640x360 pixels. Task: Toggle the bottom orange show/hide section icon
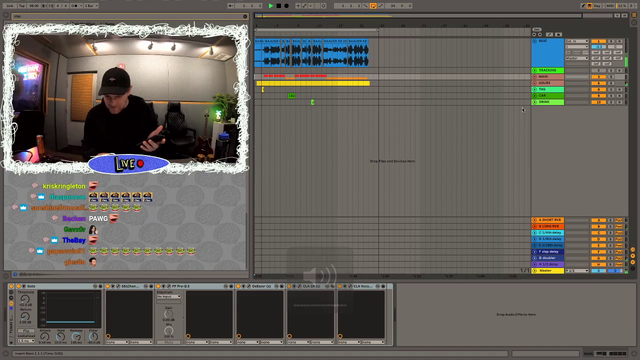633,262
